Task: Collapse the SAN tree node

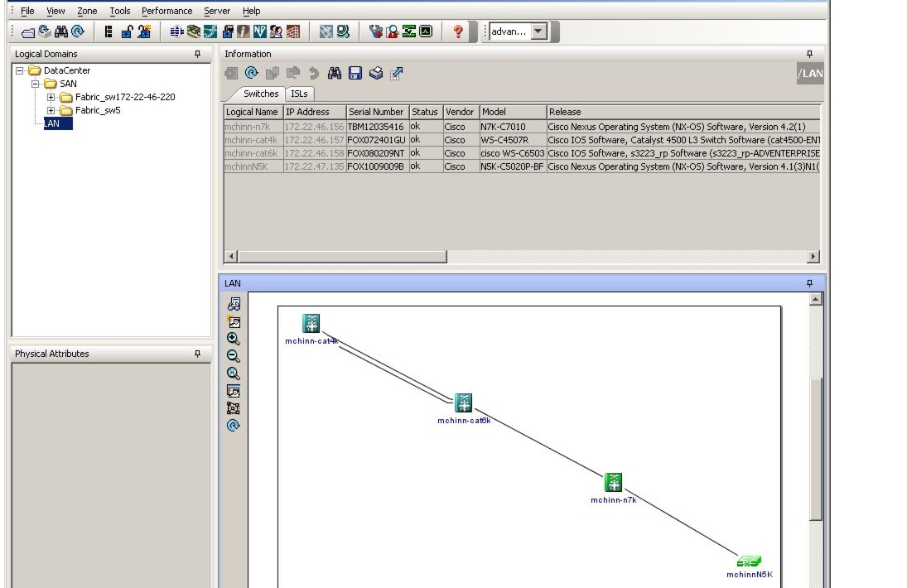Action: pos(36,84)
